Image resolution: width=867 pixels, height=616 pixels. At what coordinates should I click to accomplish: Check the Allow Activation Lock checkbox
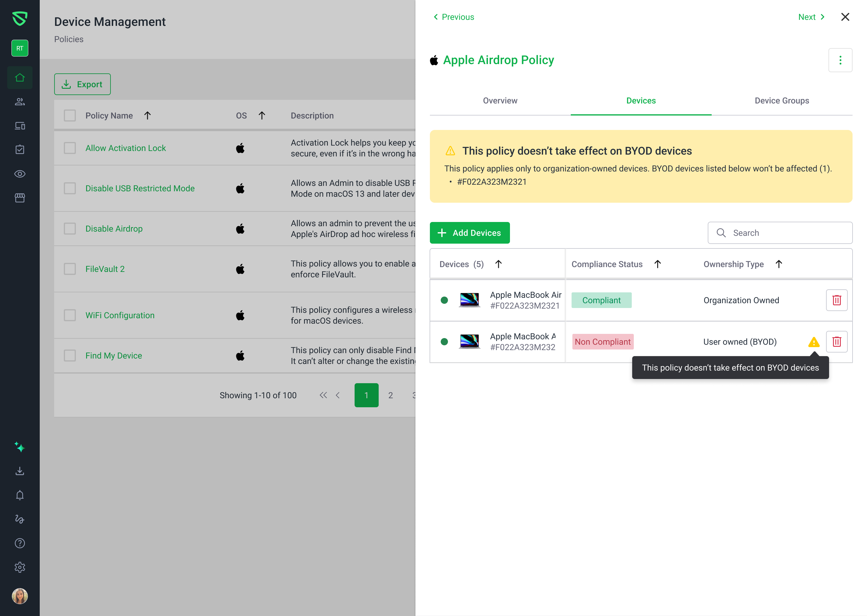coord(70,148)
